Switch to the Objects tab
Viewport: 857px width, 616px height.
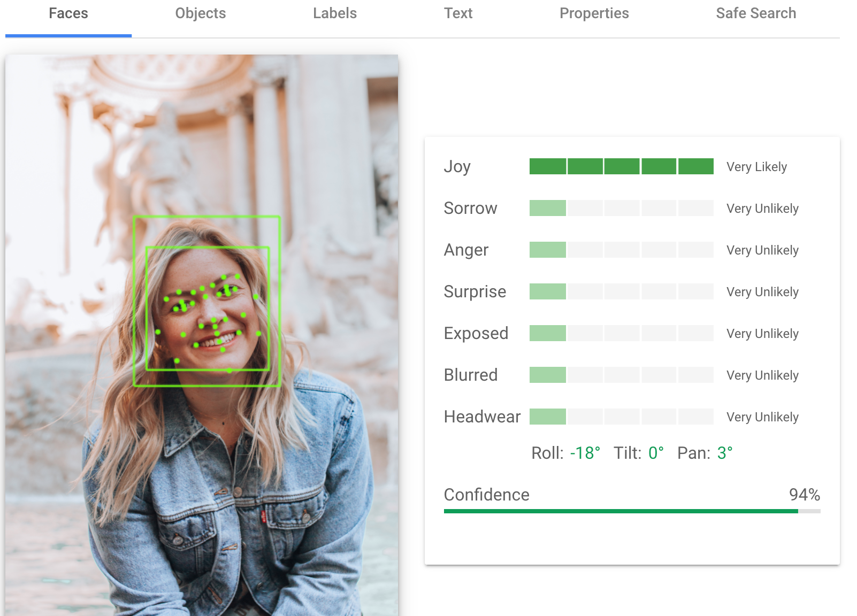click(x=200, y=13)
